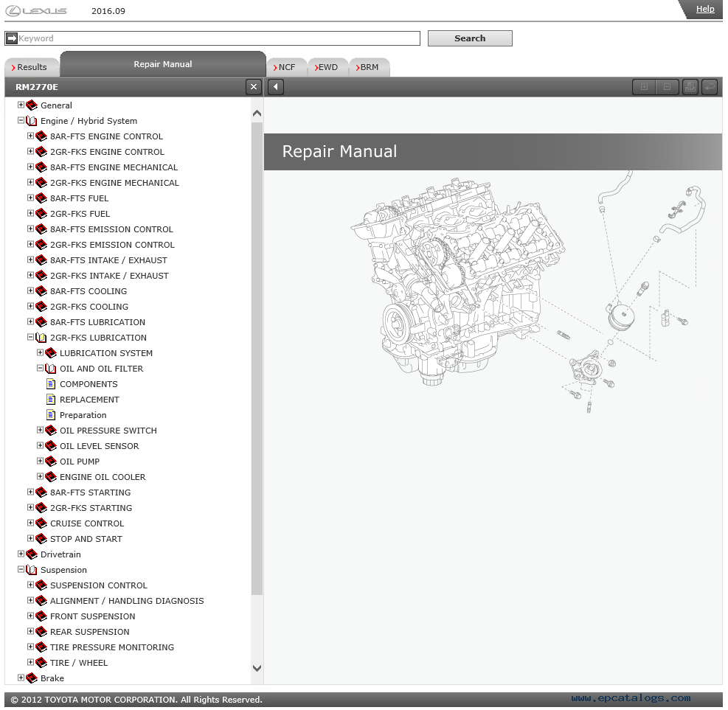Viewport: 728px width, 710px height.
Task: Select 8AR-FTS STARTING tree item
Action: point(90,493)
